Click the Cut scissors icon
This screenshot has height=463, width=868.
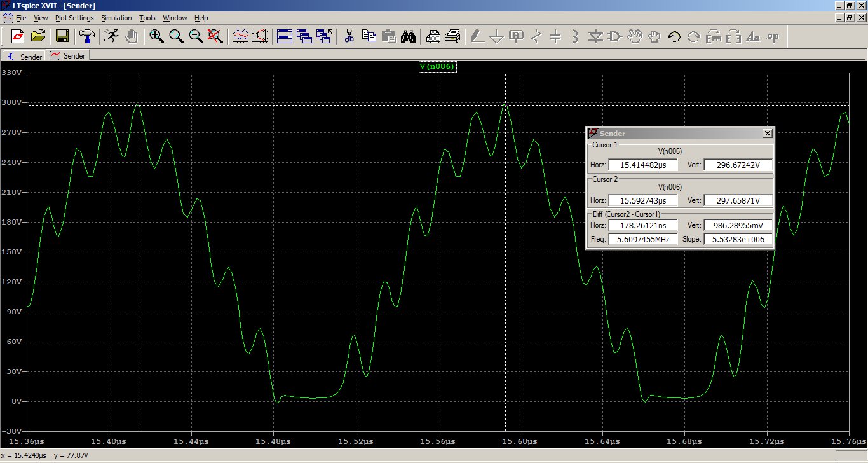click(x=348, y=36)
